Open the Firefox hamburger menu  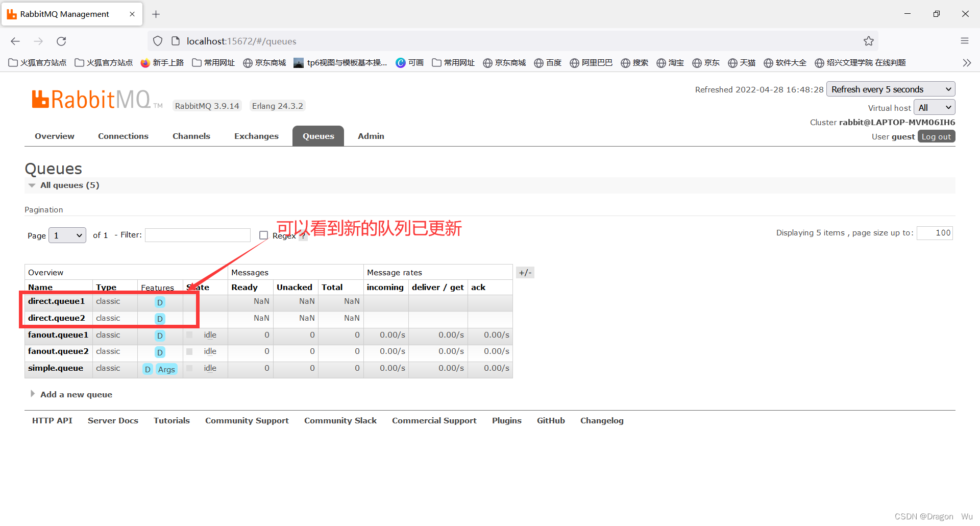[x=965, y=41]
